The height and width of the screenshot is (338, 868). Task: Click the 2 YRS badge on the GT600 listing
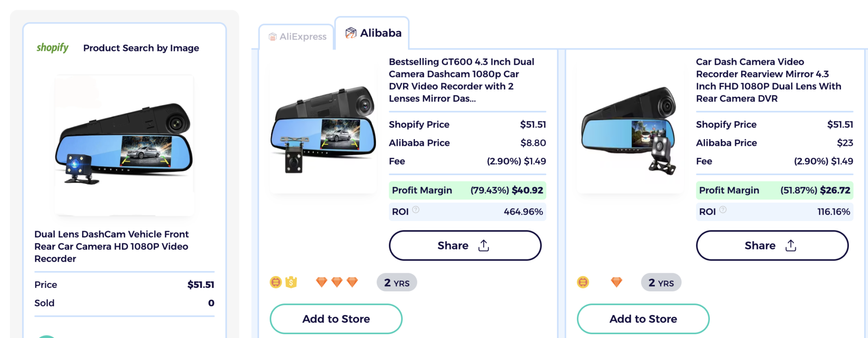396,282
